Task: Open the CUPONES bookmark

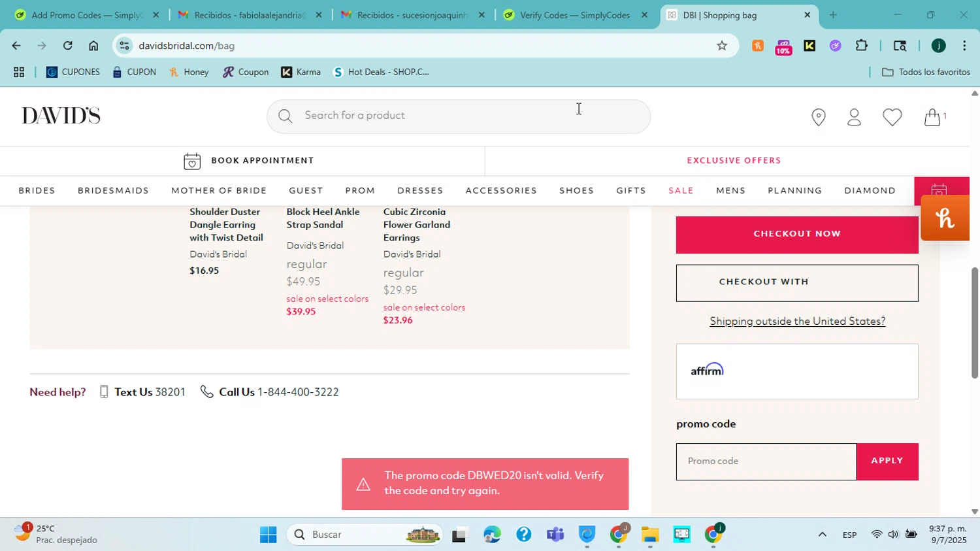Action: [73, 73]
